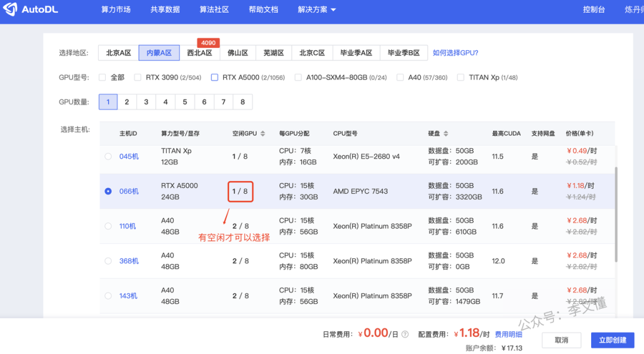Go to 帮助文档 in top navigation
Image resolution: width=644 pixels, height=354 pixels.
[264, 10]
